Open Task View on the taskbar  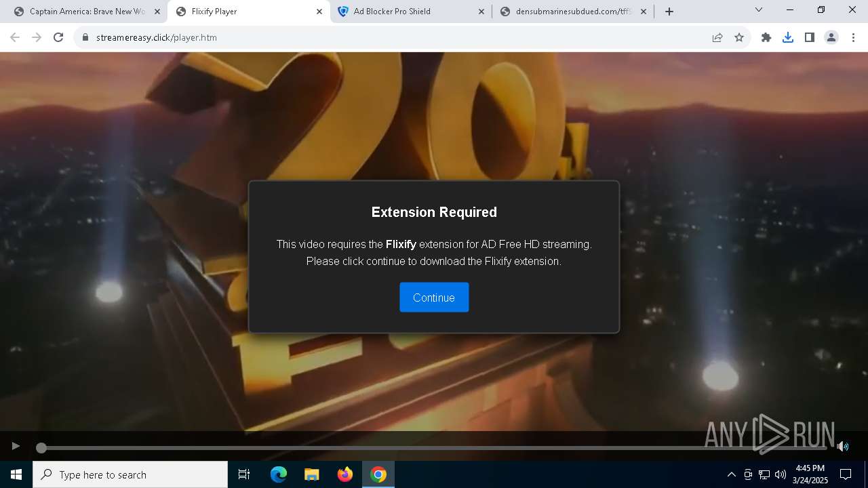pos(244,474)
